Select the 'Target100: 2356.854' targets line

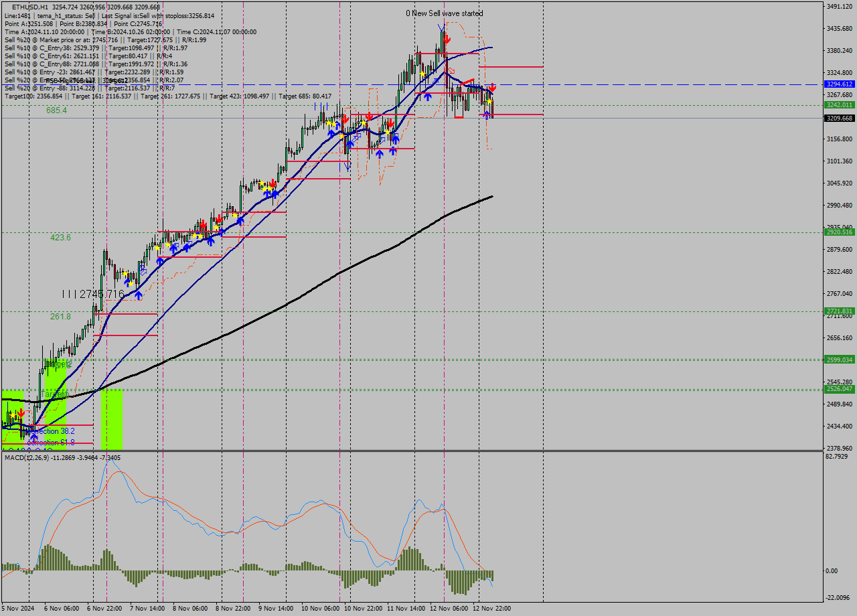click(x=167, y=96)
